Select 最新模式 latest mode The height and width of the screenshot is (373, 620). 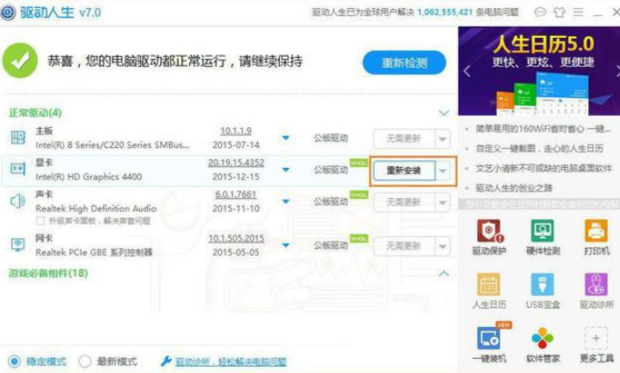[85, 361]
